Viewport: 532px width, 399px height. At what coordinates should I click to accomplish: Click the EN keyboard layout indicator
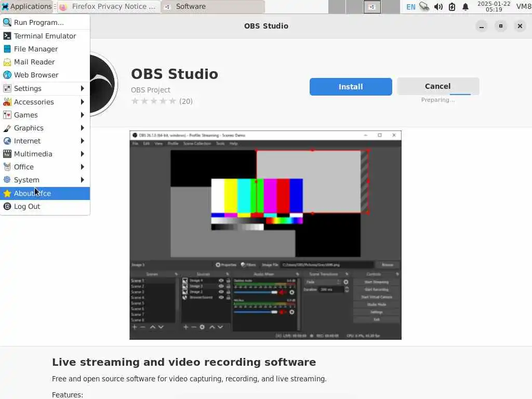tap(410, 7)
